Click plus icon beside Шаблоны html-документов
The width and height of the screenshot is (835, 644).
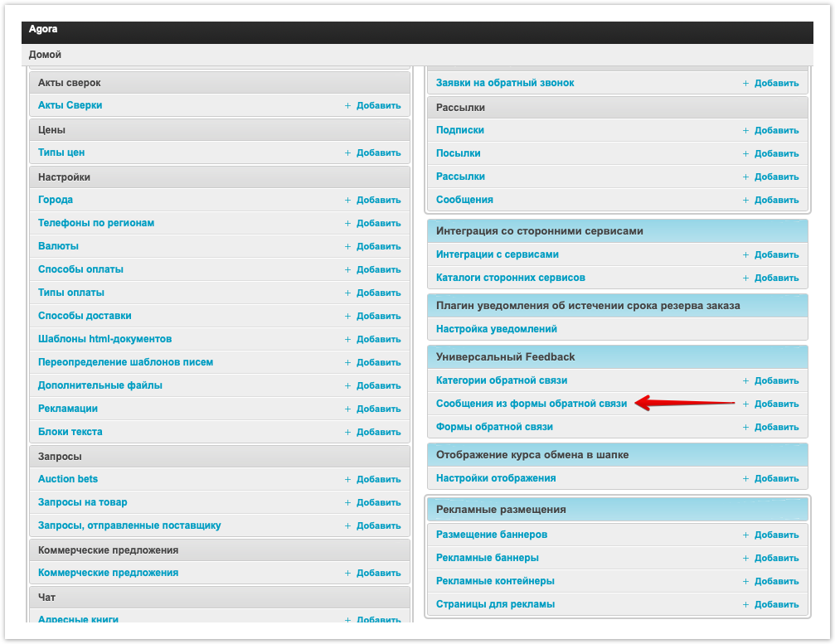(347, 340)
